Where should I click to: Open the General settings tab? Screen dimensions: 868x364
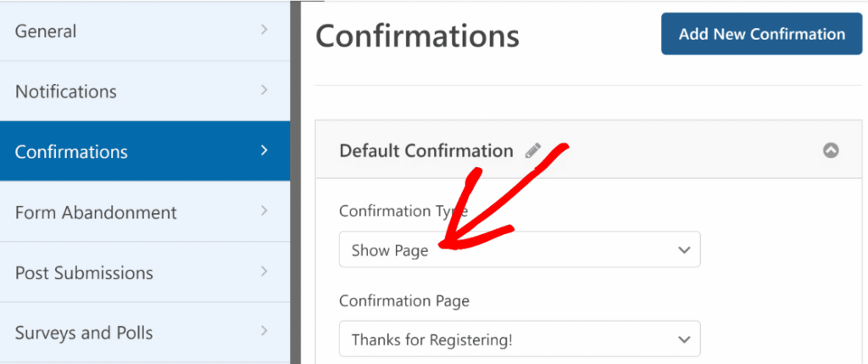point(46,31)
